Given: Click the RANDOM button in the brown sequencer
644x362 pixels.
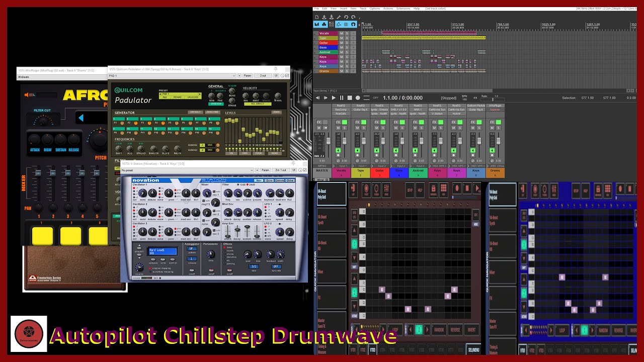Looking at the screenshot, I should [x=439, y=330].
